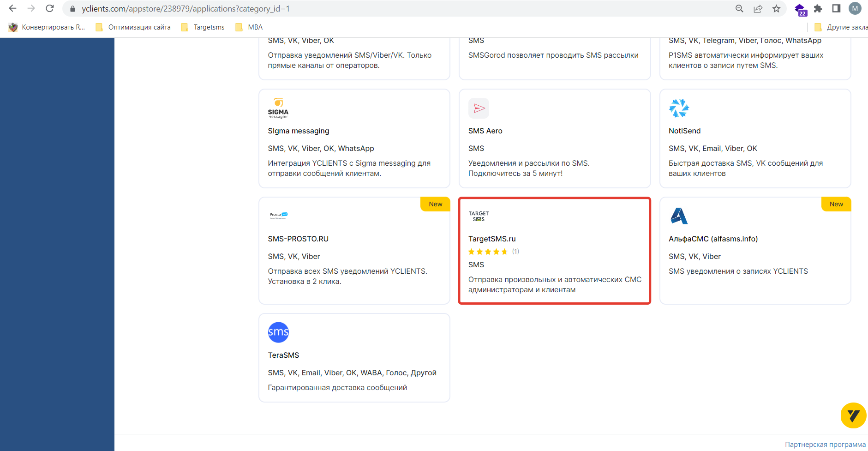Screen dimensions: 868x451
Task: Click the TARGET SMS logo
Action: (479, 216)
